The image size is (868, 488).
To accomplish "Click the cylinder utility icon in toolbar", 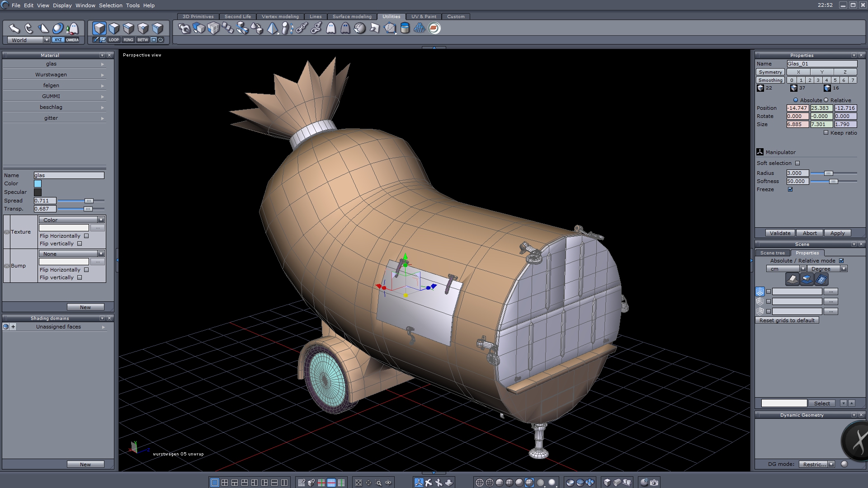I will [x=405, y=28].
